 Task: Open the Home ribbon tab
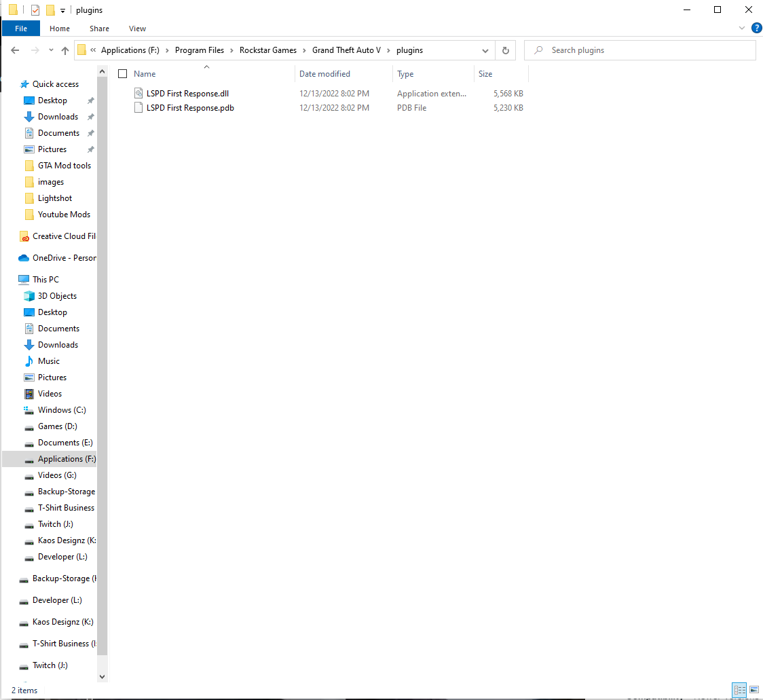[59, 29]
